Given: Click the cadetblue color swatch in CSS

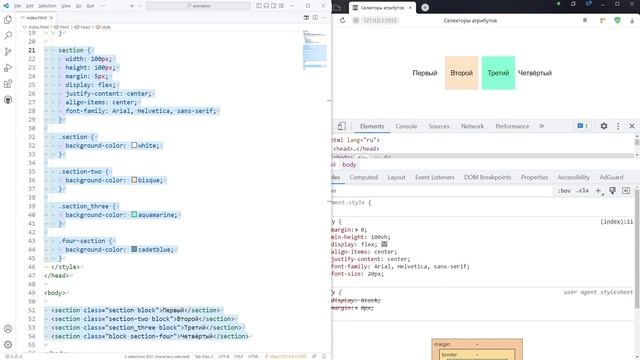Looking at the screenshot, I should 134,249.
